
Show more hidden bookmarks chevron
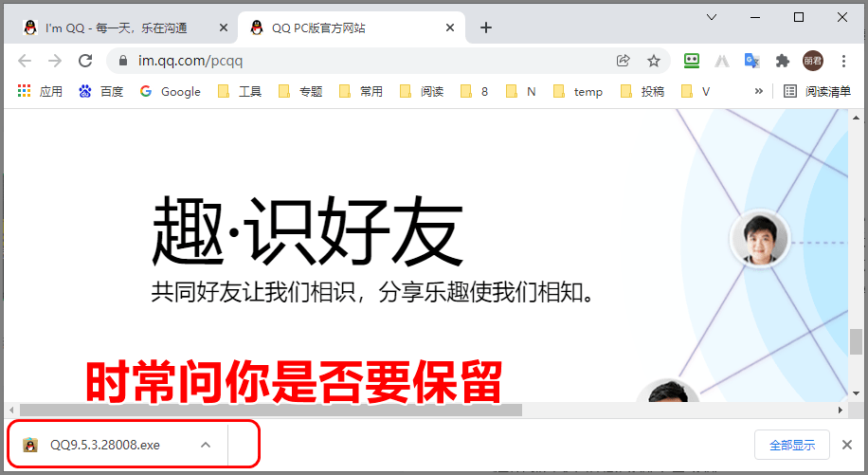[758, 91]
